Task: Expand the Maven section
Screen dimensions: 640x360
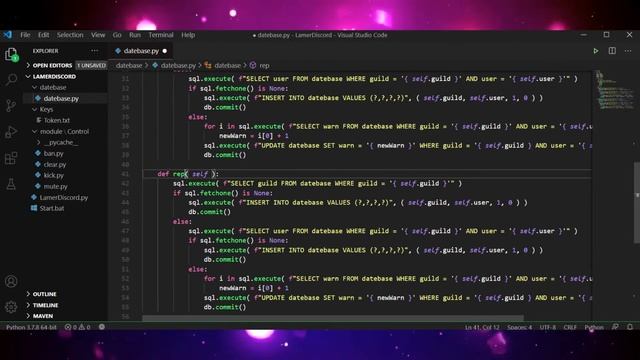Action: pyautogui.click(x=65, y=316)
